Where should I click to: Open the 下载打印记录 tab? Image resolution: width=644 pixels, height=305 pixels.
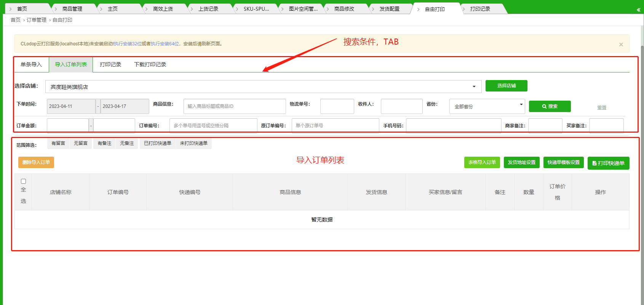tap(150, 65)
